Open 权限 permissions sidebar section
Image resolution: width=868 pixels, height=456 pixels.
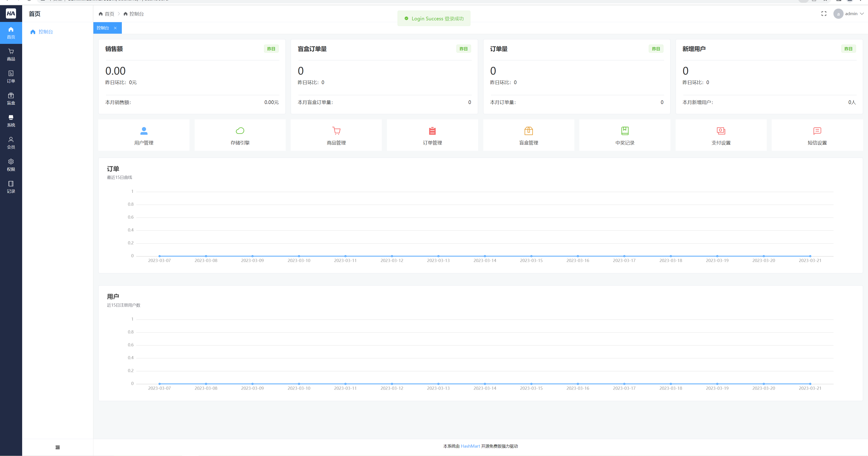point(11,165)
